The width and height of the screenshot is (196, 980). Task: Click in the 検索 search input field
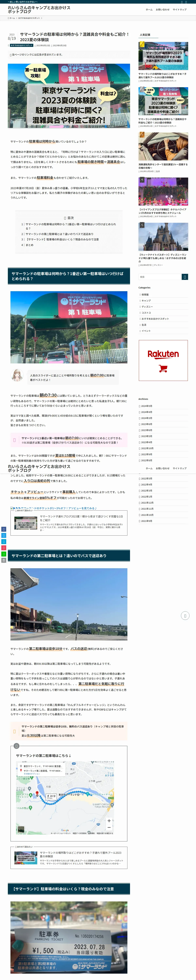(x=160, y=277)
